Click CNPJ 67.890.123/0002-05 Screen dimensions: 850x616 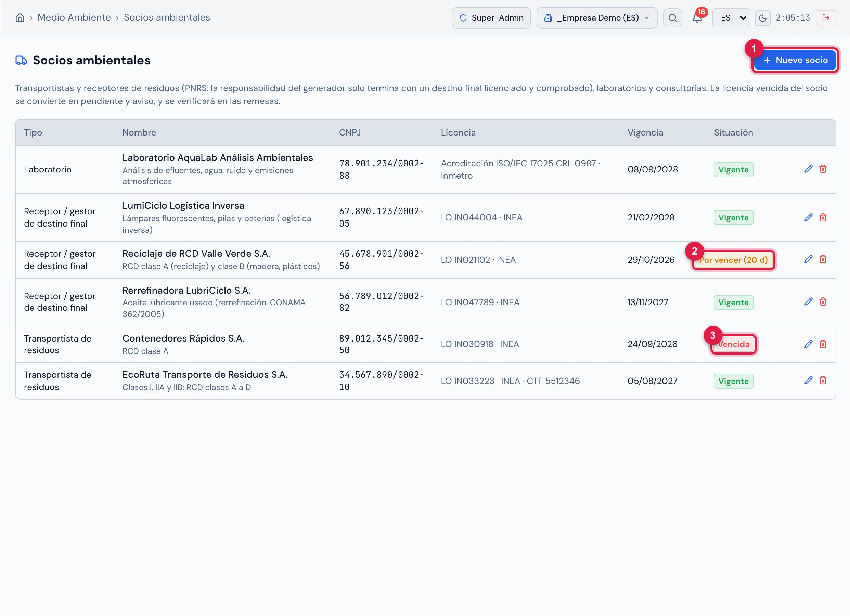[x=382, y=217]
